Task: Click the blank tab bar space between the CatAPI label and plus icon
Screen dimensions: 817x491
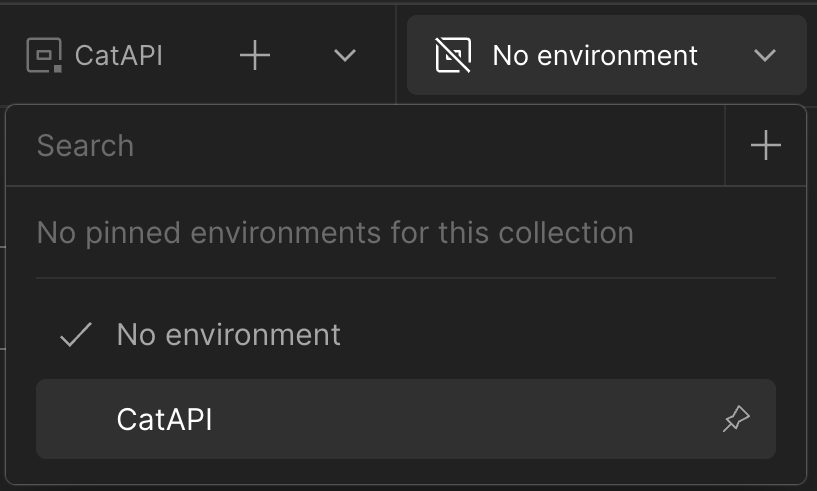Action: pos(200,55)
